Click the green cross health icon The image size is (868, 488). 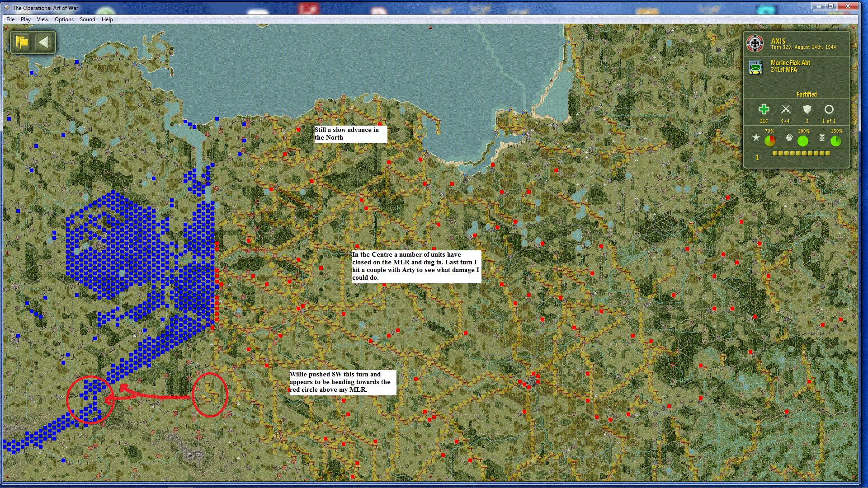764,109
